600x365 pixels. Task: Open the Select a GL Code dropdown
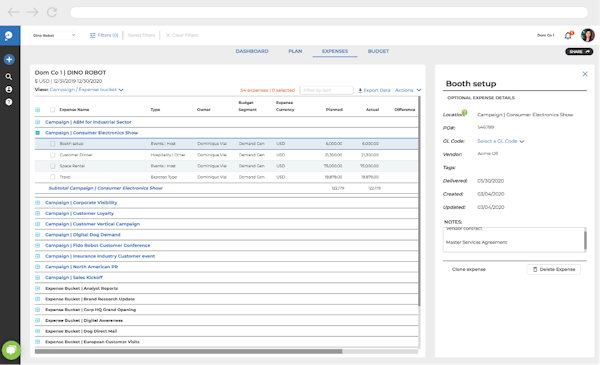click(501, 141)
